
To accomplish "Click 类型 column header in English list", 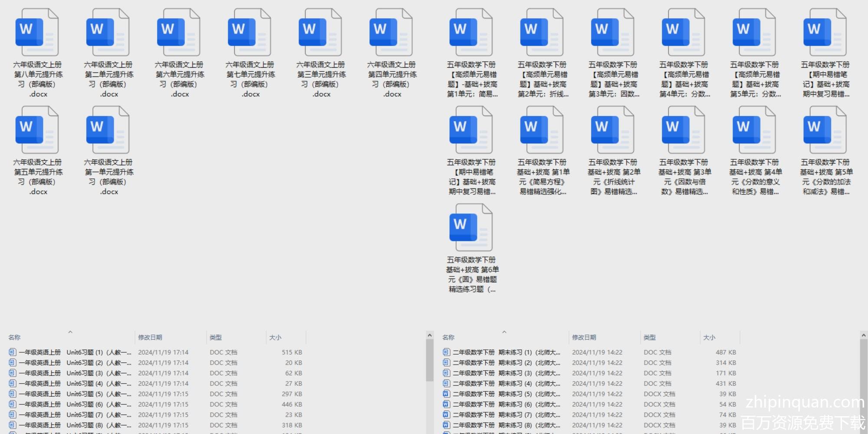I will click(216, 338).
